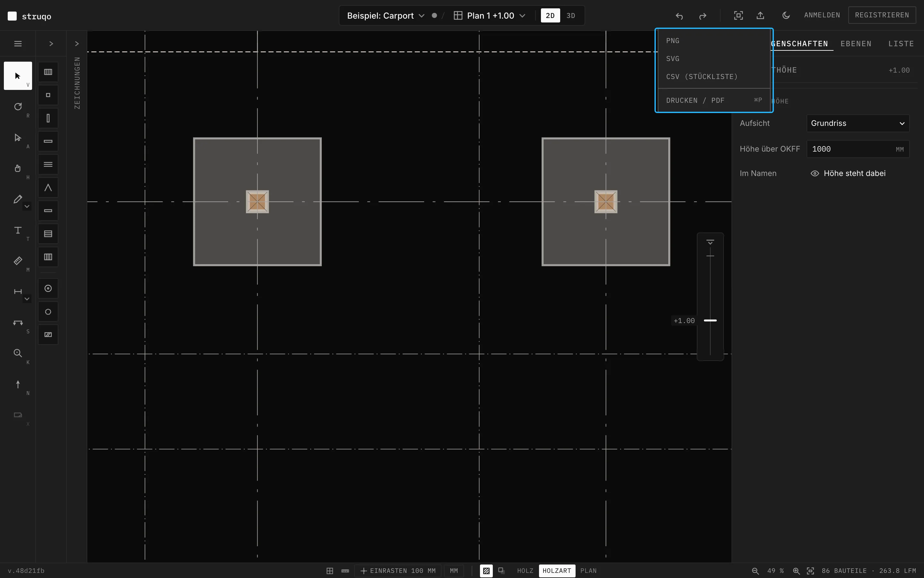This screenshot has width=924, height=578.
Task: Choose the ruler measure tool (M)
Action: (18, 261)
